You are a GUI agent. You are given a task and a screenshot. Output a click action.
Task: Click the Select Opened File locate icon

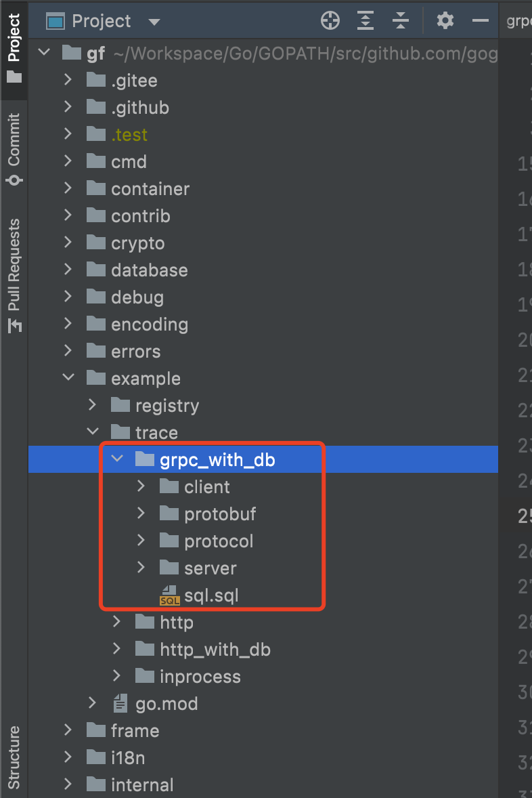coord(330,21)
